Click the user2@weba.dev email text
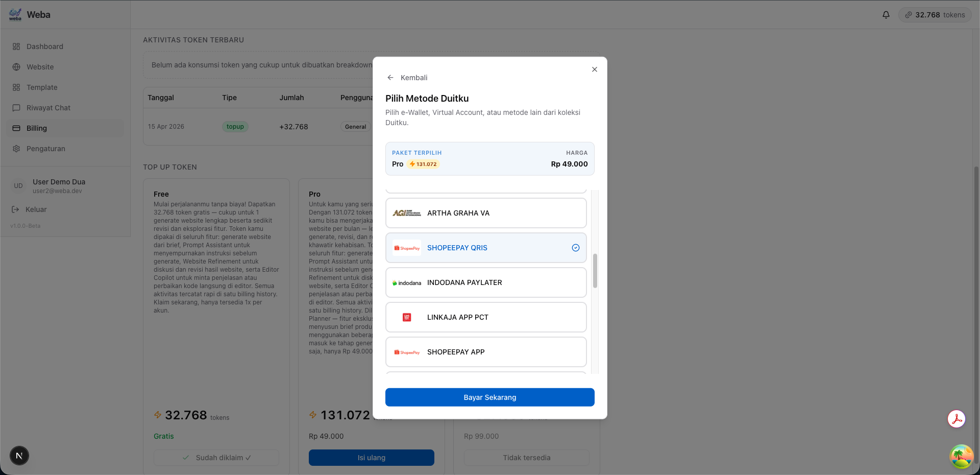 (x=57, y=191)
